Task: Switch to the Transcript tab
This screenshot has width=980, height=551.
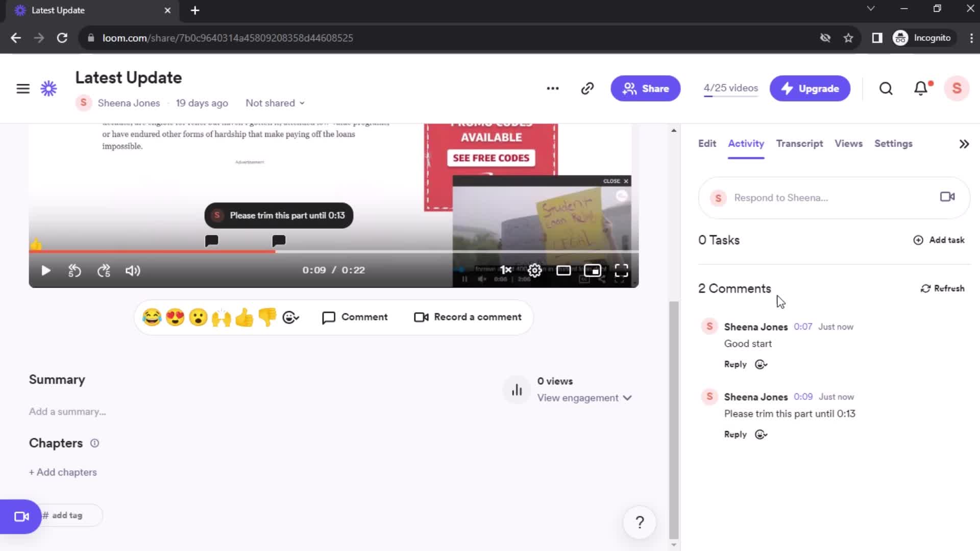Action: (800, 143)
